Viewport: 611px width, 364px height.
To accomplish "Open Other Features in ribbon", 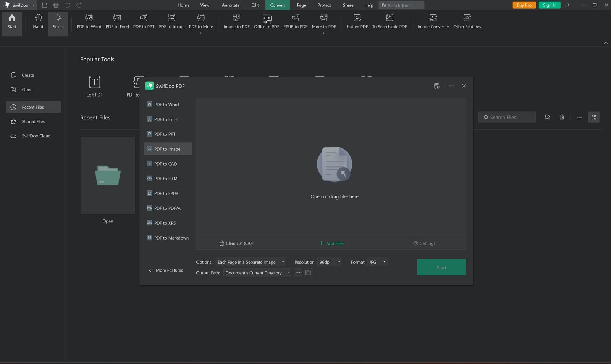I will point(467,22).
